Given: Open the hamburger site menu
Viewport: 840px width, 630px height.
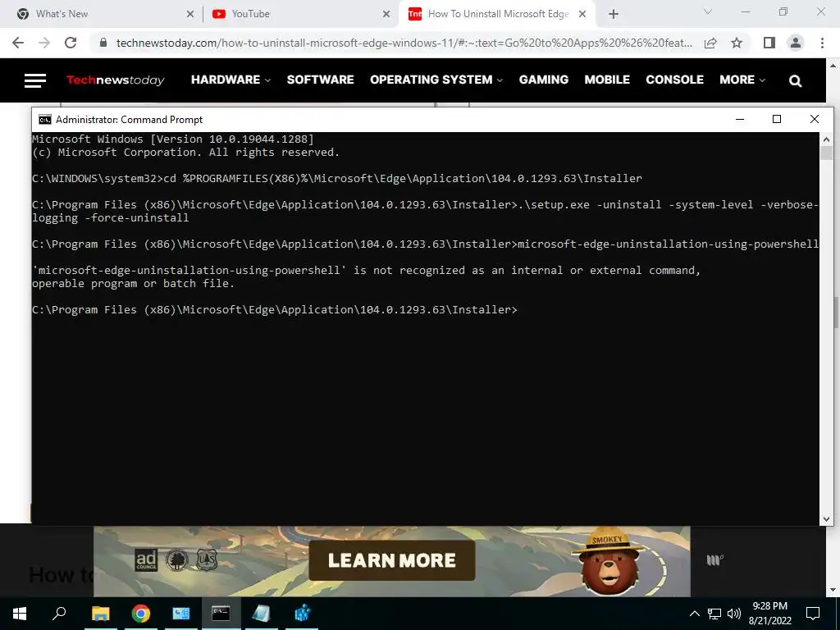Looking at the screenshot, I should [34, 80].
